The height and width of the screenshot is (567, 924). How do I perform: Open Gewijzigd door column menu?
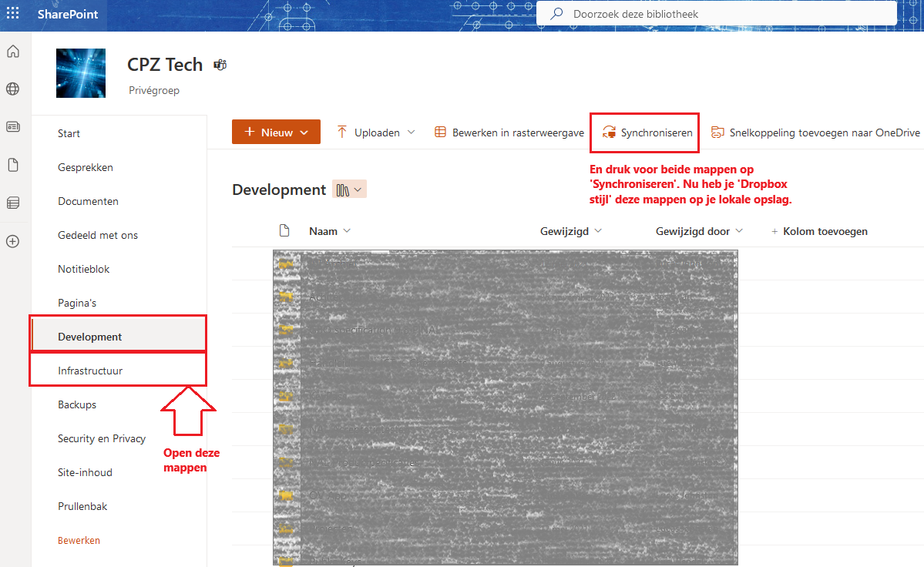point(698,231)
